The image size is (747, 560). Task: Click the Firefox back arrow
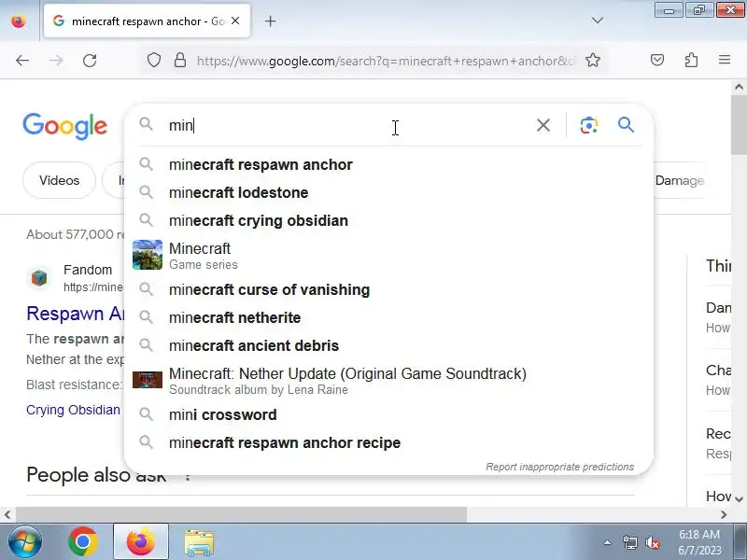(x=22, y=61)
